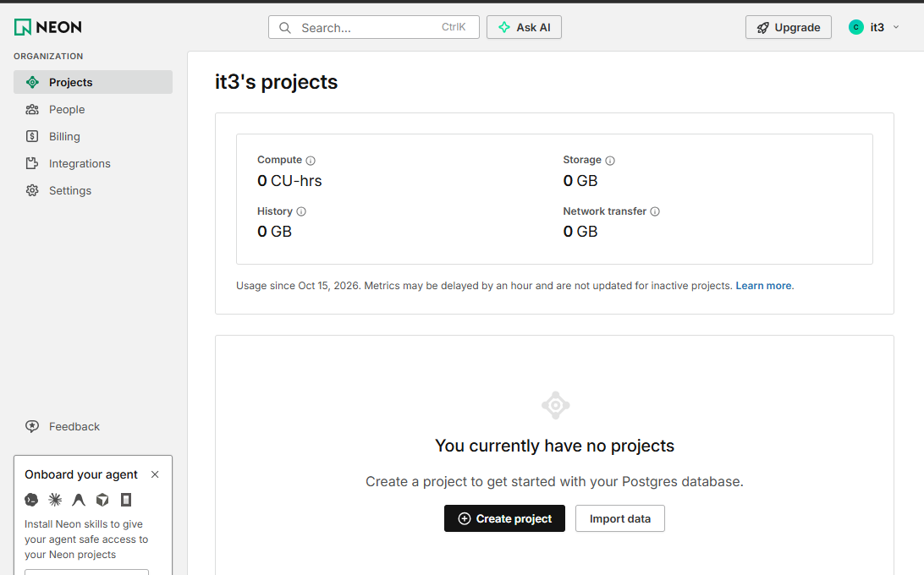Go to People page

93,109
